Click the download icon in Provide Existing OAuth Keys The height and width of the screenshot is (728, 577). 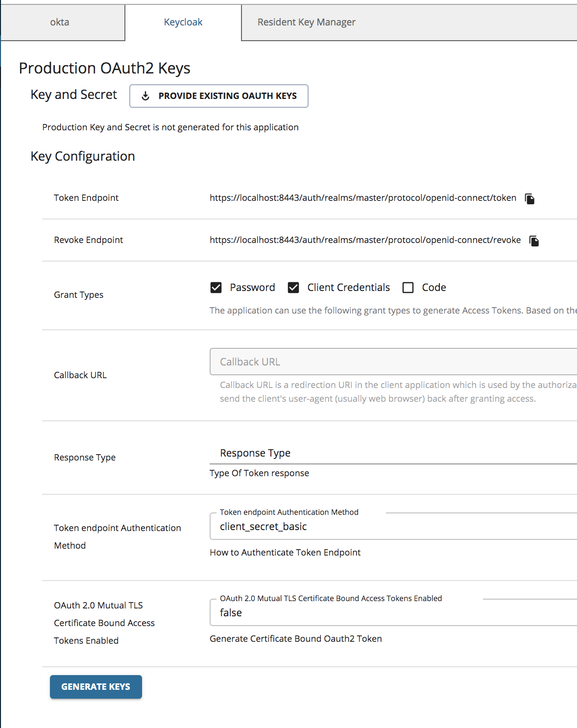point(145,96)
